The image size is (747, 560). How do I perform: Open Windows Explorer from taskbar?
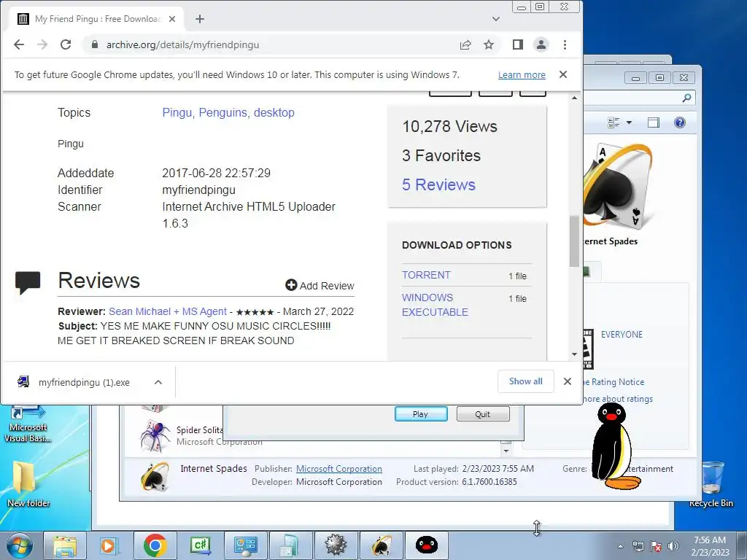(x=64, y=545)
